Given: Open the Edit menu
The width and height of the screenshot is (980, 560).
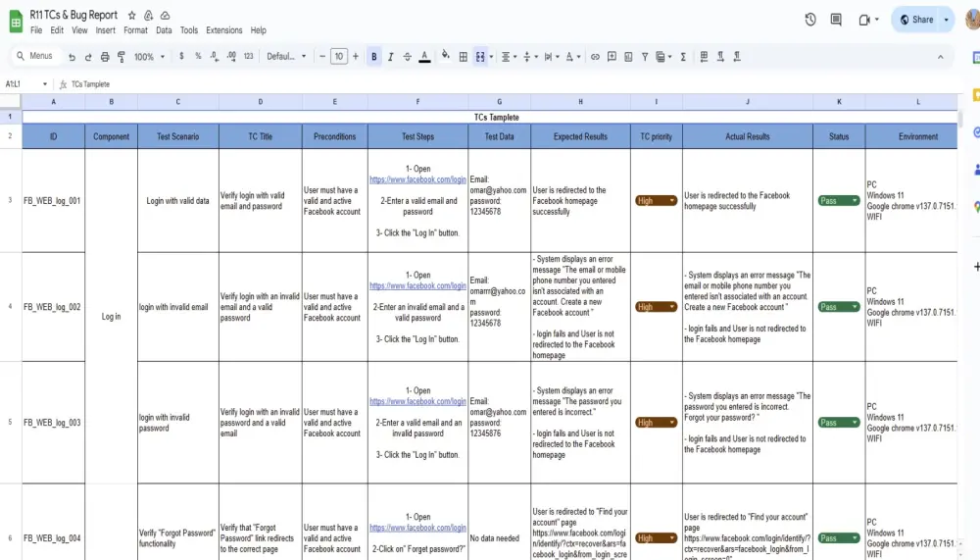Looking at the screenshot, I should point(57,30).
